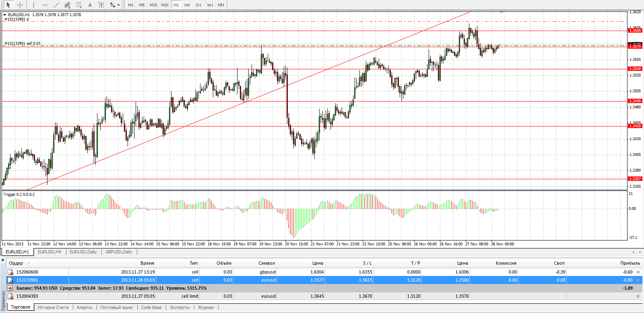This screenshot has height=313, width=644.
Task: Open the Arrows tool dropdown arrow
Action: [x=119, y=5]
